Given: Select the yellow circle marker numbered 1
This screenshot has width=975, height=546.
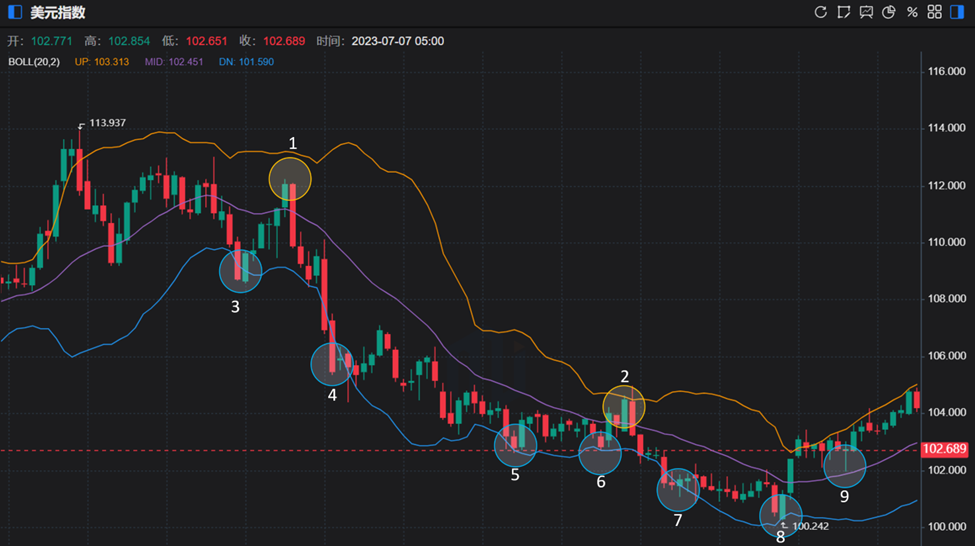Looking at the screenshot, I should click(x=290, y=179).
